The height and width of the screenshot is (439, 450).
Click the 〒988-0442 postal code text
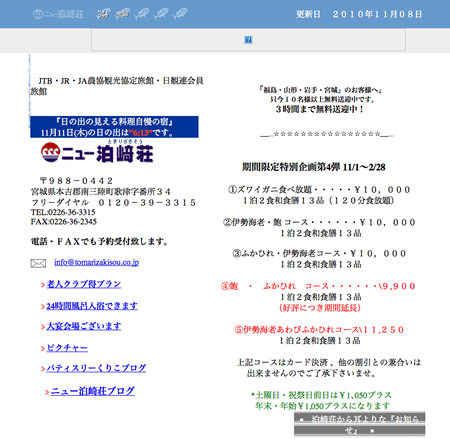(76, 181)
